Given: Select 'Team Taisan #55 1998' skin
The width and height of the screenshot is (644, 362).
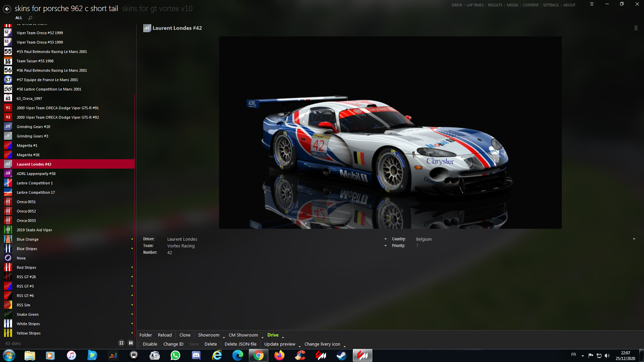Looking at the screenshot, I should pyautogui.click(x=67, y=61).
